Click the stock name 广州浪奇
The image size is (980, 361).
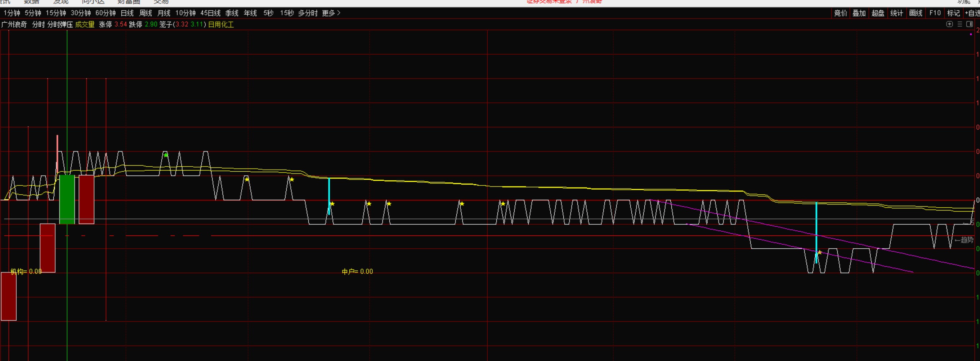coord(14,25)
